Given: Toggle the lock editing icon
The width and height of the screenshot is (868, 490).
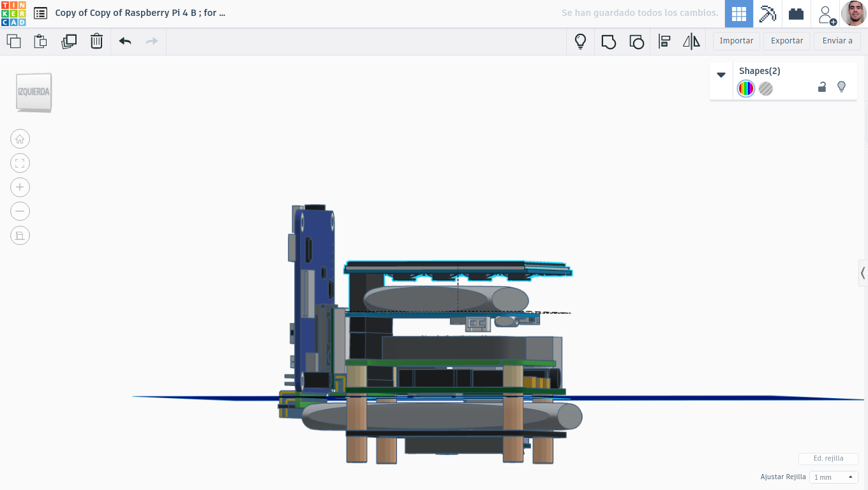Looking at the screenshot, I should click(x=822, y=87).
